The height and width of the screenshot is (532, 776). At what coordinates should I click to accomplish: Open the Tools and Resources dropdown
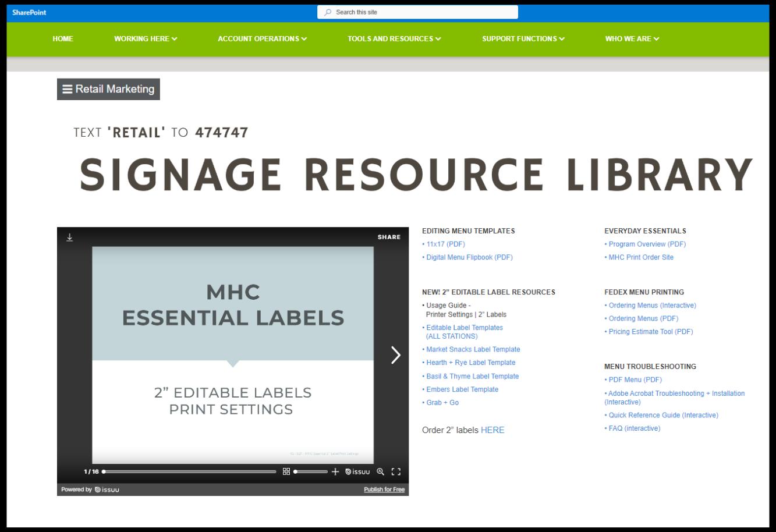(x=395, y=39)
